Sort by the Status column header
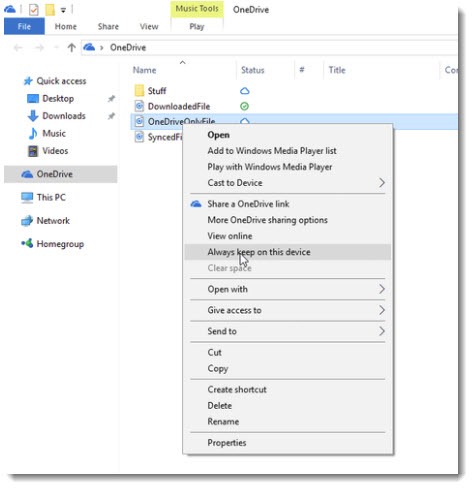473x489 pixels. click(253, 70)
